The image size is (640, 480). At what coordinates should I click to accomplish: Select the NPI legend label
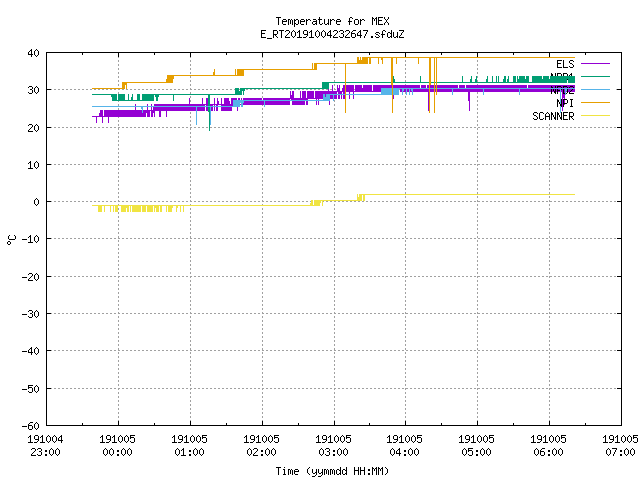coord(565,103)
